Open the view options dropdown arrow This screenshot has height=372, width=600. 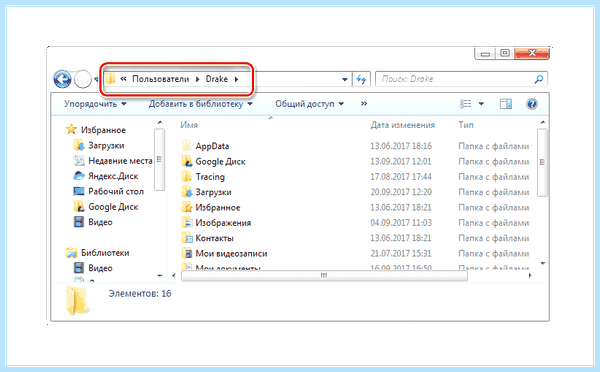pyautogui.click(x=481, y=104)
